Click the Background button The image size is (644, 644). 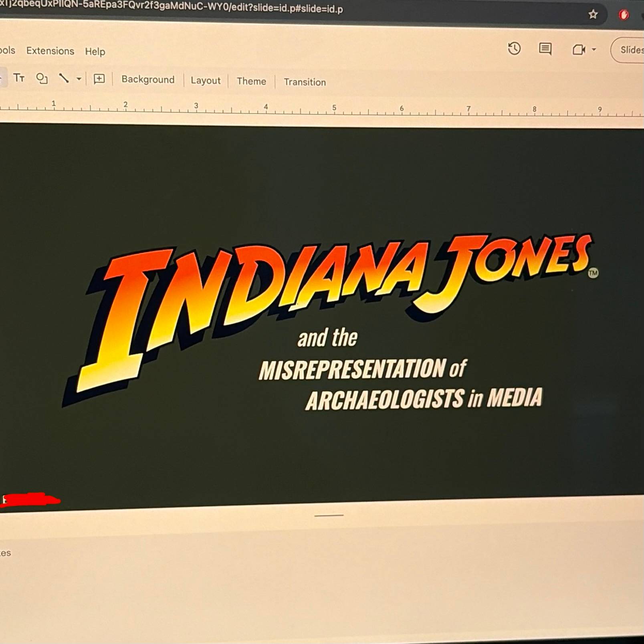coord(148,79)
